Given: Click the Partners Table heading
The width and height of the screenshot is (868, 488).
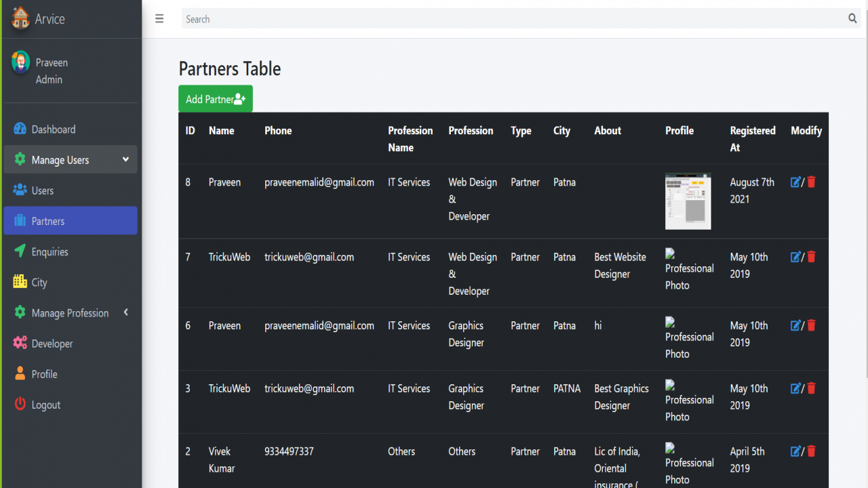Looking at the screenshot, I should (x=230, y=68).
